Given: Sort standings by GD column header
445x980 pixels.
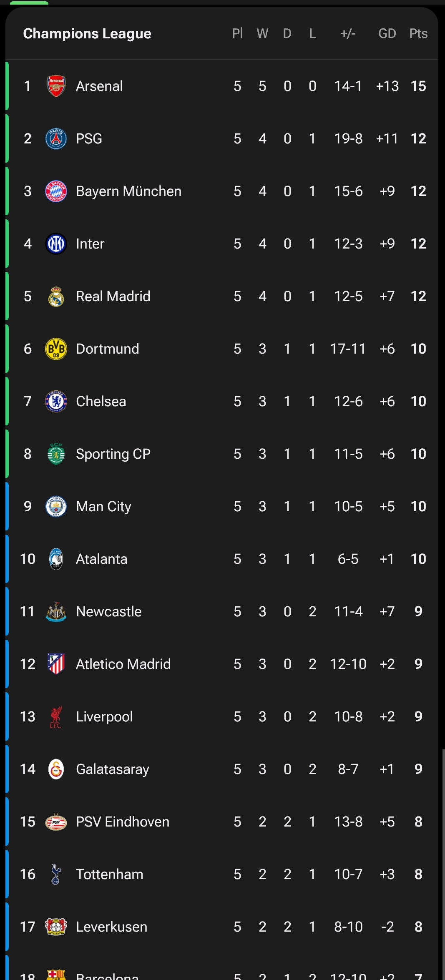Looking at the screenshot, I should [x=387, y=34].
